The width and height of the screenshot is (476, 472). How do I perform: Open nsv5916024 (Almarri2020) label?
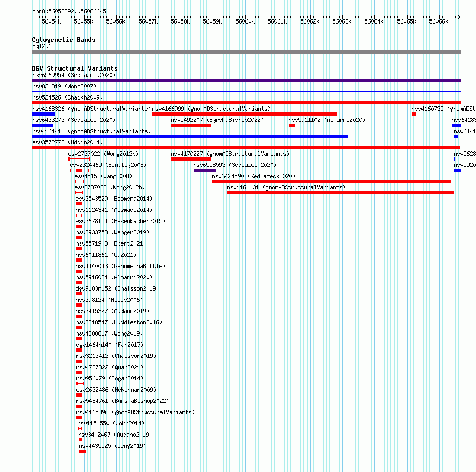tap(114, 277)
